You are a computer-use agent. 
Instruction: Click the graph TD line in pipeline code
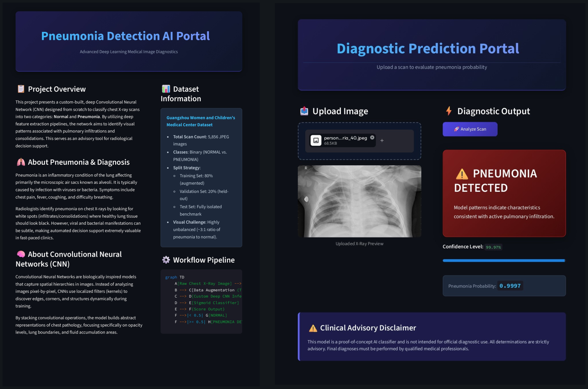click(x=175, y=277)
